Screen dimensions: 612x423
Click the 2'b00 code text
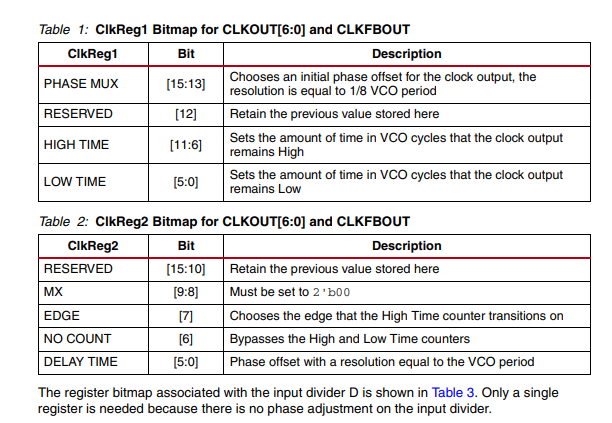click(331, 292)
